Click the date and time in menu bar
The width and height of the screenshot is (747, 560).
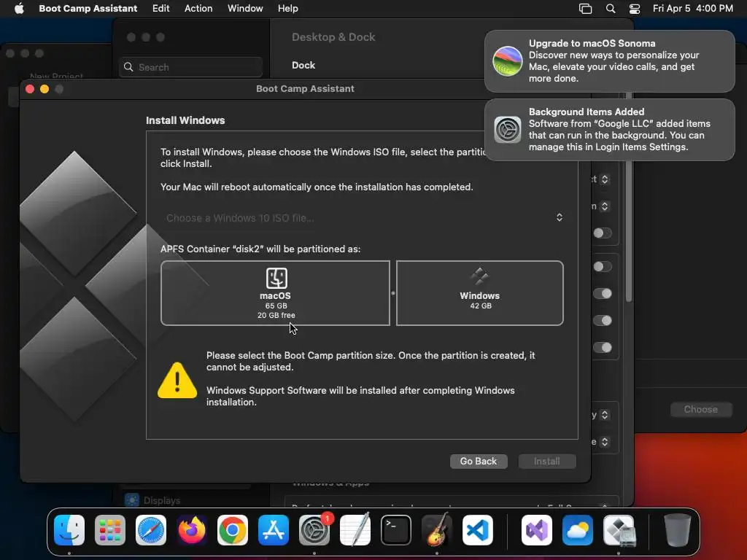coord(693,9)
